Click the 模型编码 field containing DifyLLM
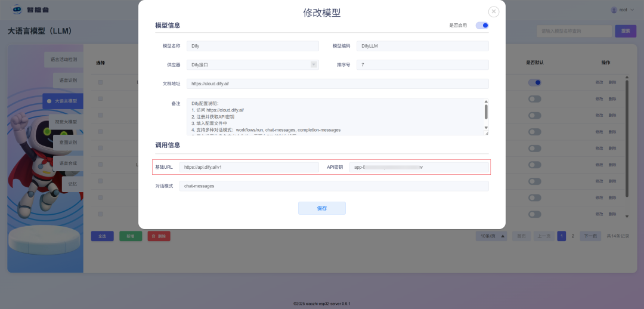 pos(423,46)
